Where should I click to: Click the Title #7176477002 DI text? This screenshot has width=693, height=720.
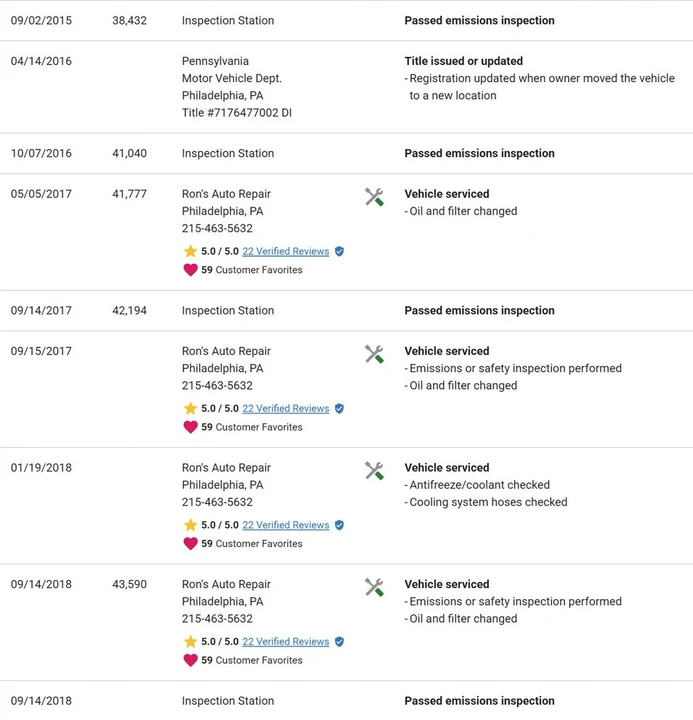pyautogui.click(x=237, y=113)
